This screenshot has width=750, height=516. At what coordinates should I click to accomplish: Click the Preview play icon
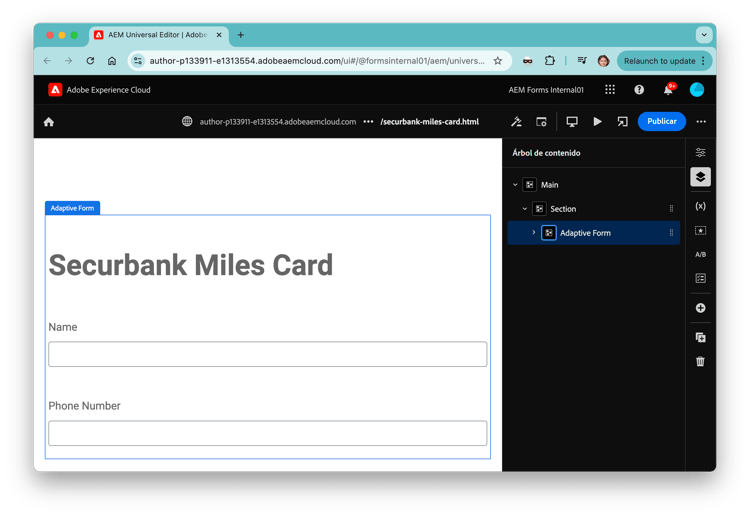[597, 121]
